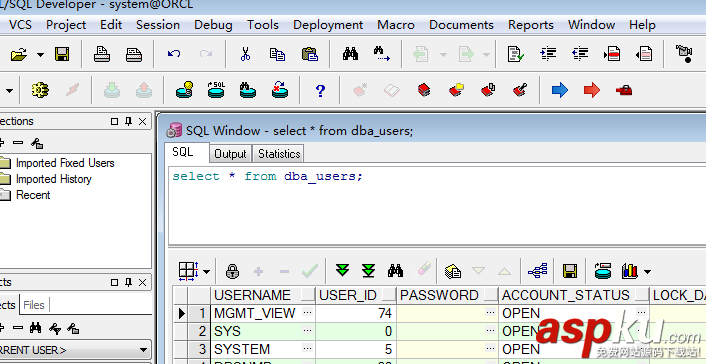Click the Connect tree link icon in grid toolbar
Screen dimensions: 706x364
point(538,271)
